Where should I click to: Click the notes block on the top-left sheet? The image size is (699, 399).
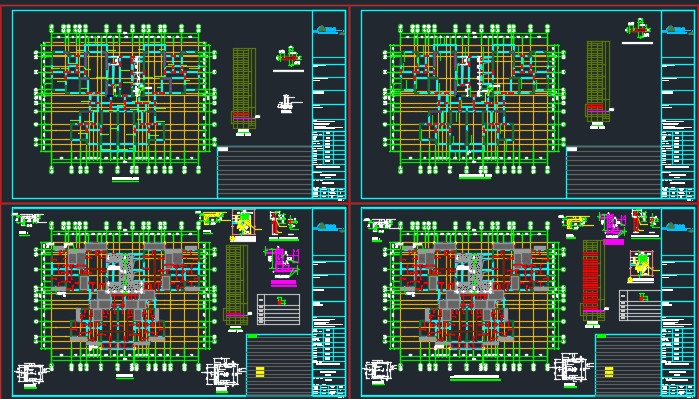point(264,172)
